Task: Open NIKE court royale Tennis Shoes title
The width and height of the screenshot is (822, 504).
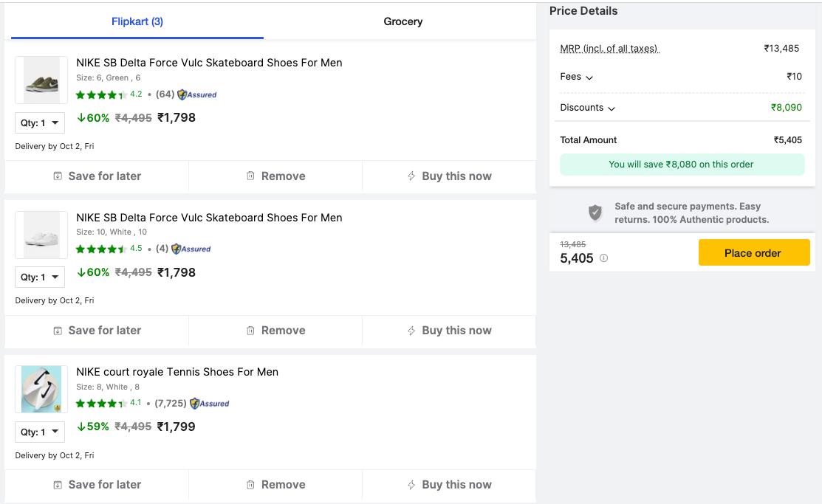Action: 177,372
